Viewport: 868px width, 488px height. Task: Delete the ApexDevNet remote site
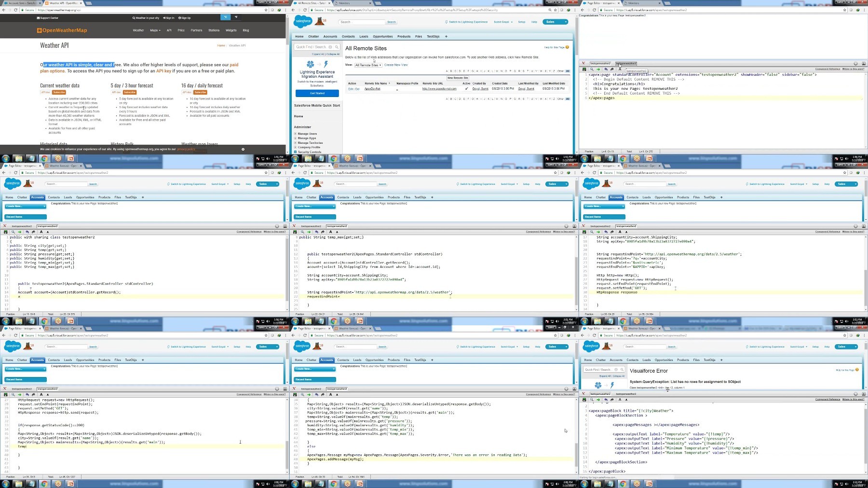[x=357, y=89]
